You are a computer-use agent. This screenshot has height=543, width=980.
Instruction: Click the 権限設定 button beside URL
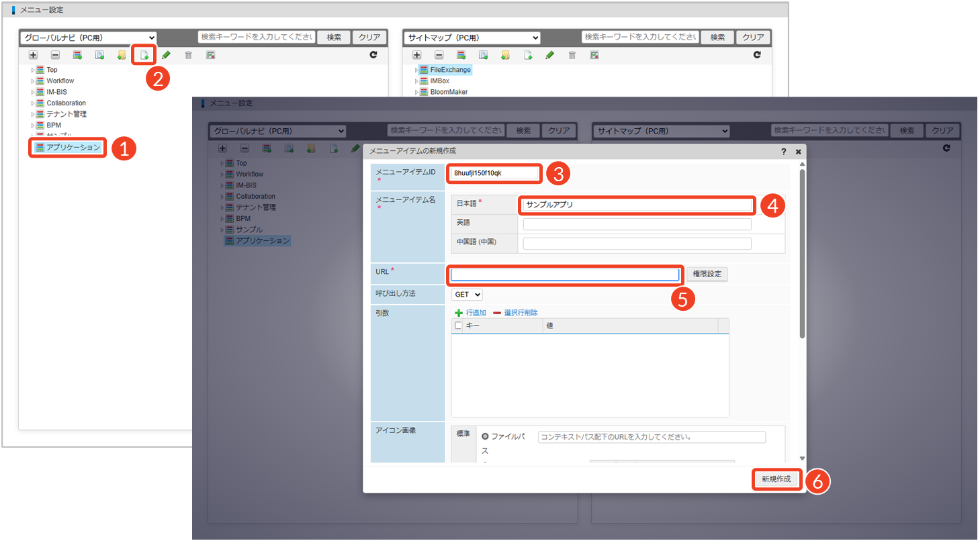click(x=707, y=274)
